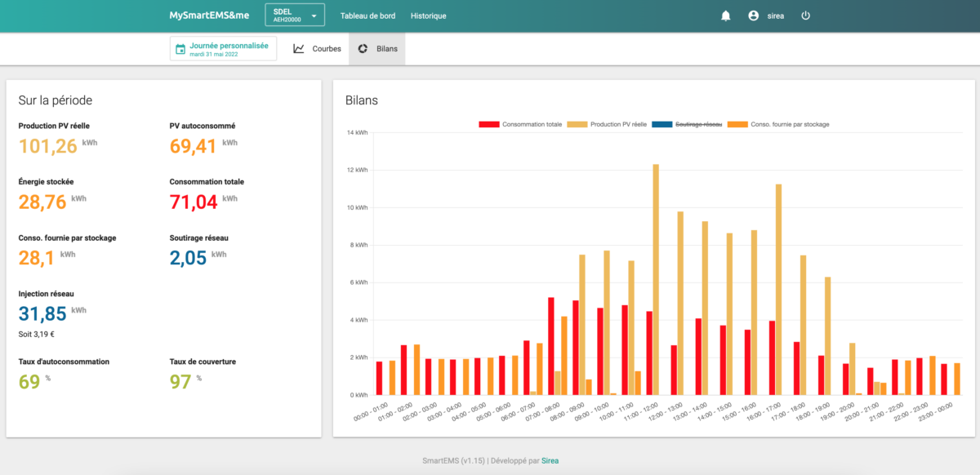Click the Courbes line chart icon

[299, 49]
